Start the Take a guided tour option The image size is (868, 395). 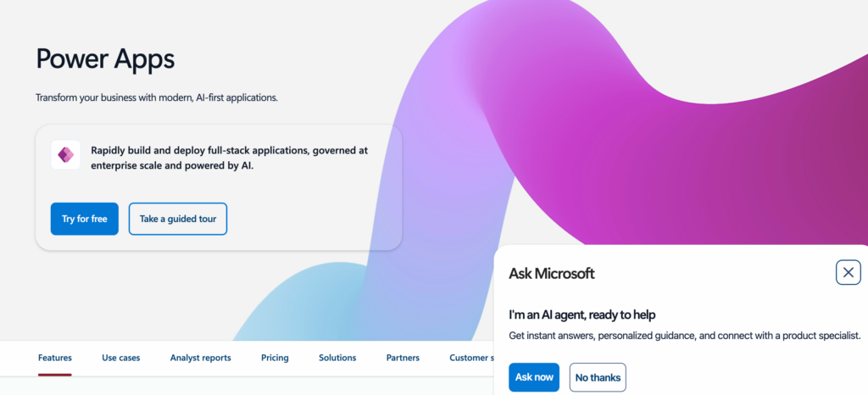tap(178, 219)
